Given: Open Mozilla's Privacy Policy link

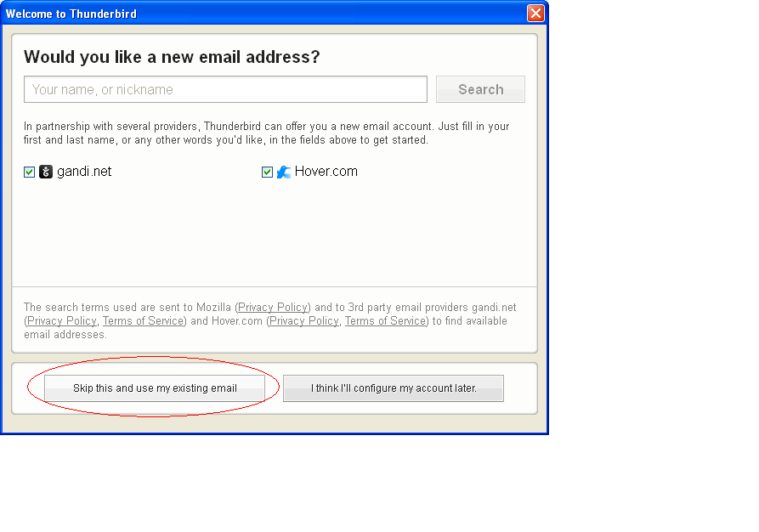Looking at the screenshot, I should tap(273, 308).
